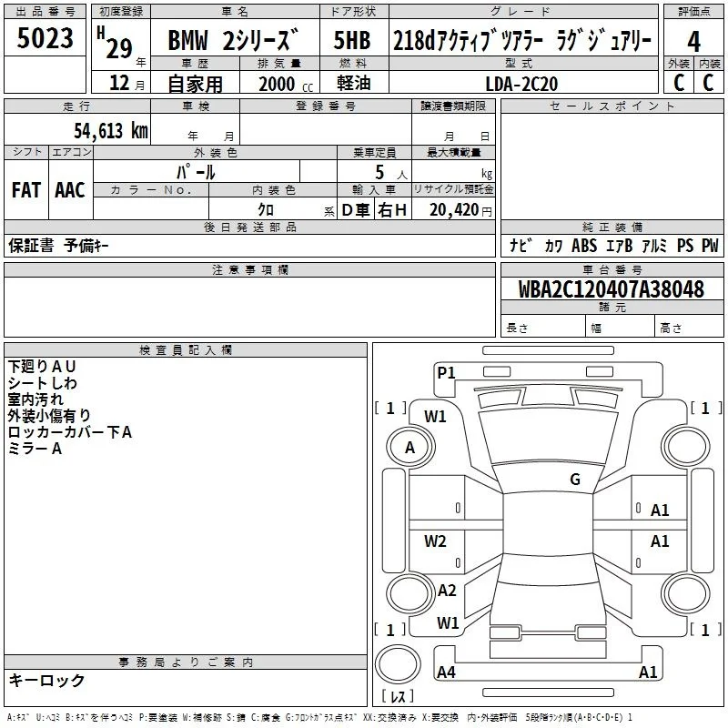Click G mark on windshield diagram
This screenshot has width=728, height=728.
575,479
